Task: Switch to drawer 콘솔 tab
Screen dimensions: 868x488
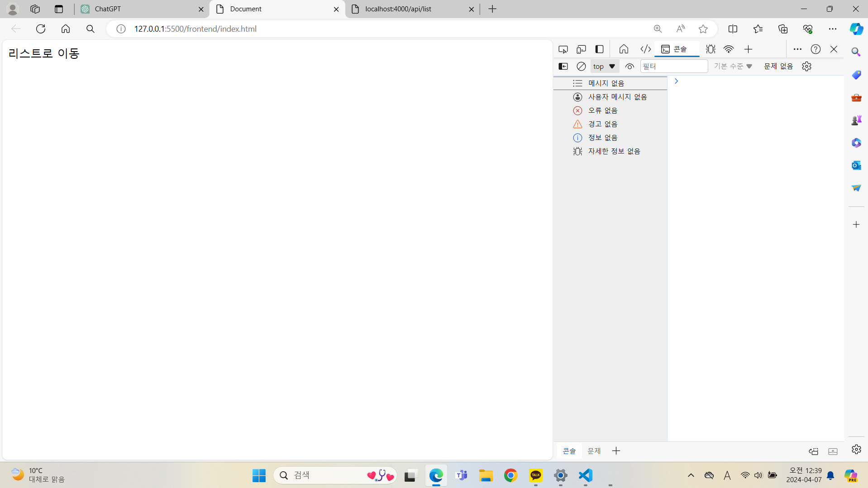Action: click(x=569, y=451)
